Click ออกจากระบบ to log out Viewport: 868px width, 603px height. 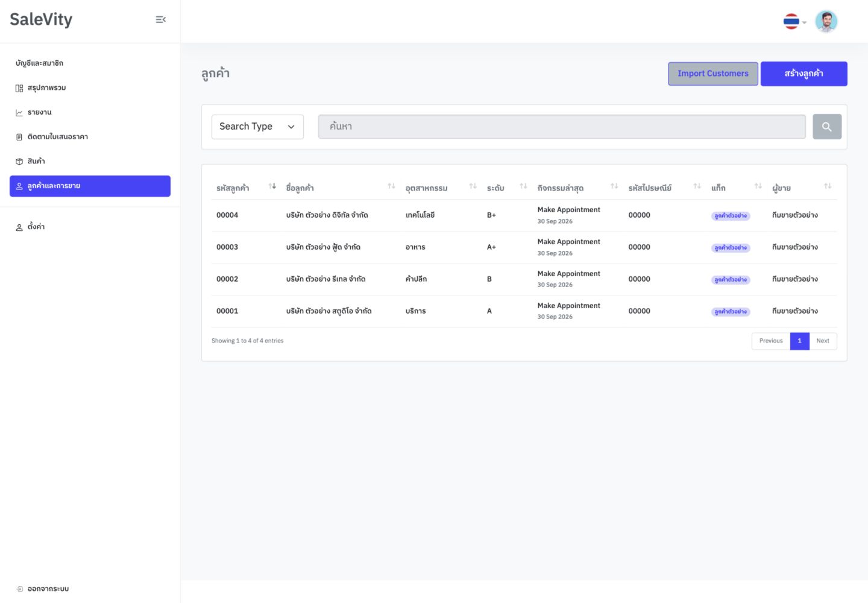pyautogui.click(x=48, y=589)
